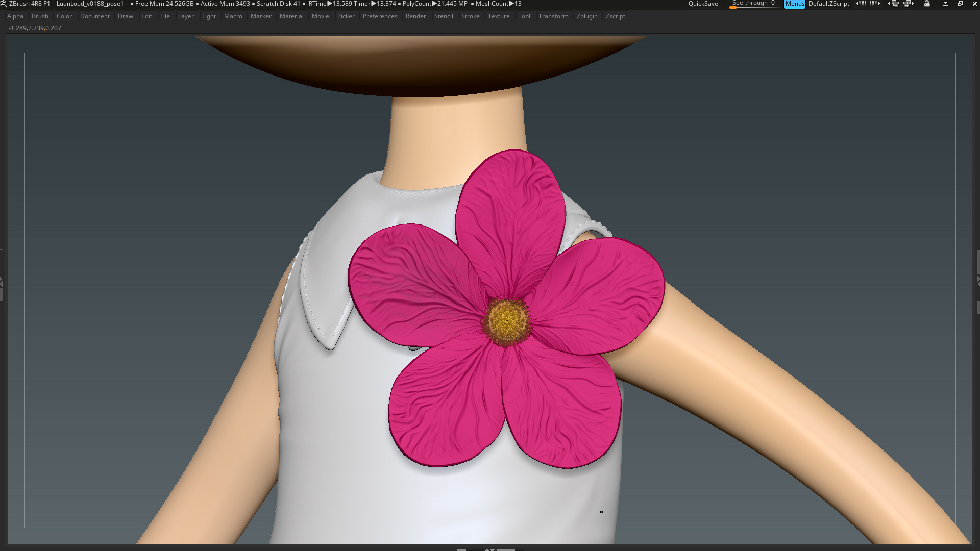Expand the Preferences palette
This screenshot has width=980, height=551.
pyautogui.click(x=380, y=16)
